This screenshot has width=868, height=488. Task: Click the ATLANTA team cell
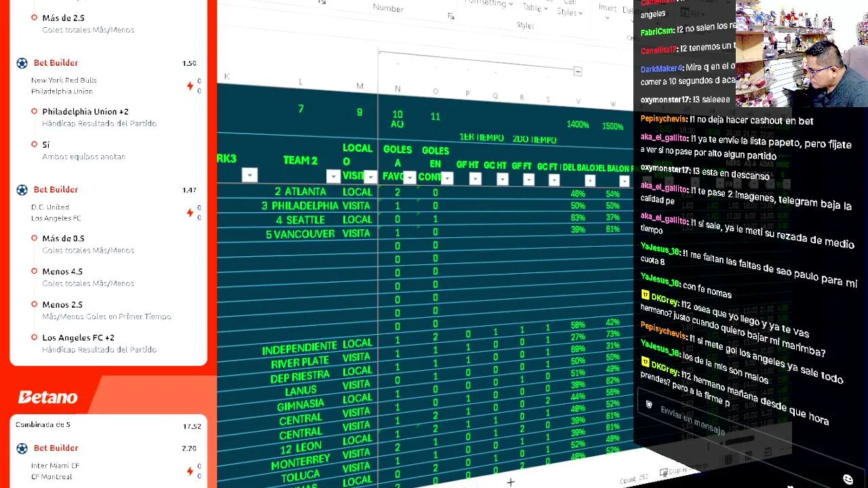pos(300,192)
